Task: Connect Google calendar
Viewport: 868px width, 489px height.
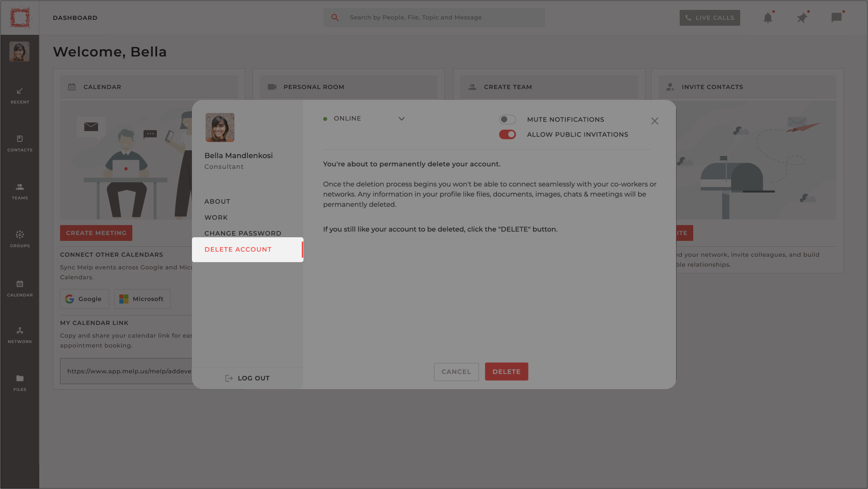Action: [84, 299]
